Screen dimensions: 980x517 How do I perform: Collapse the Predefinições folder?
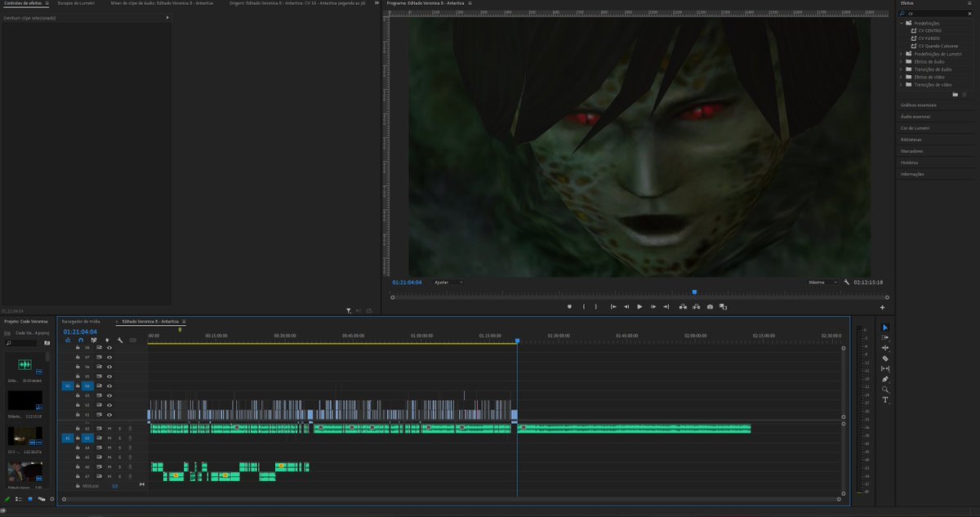pos(902,23)
